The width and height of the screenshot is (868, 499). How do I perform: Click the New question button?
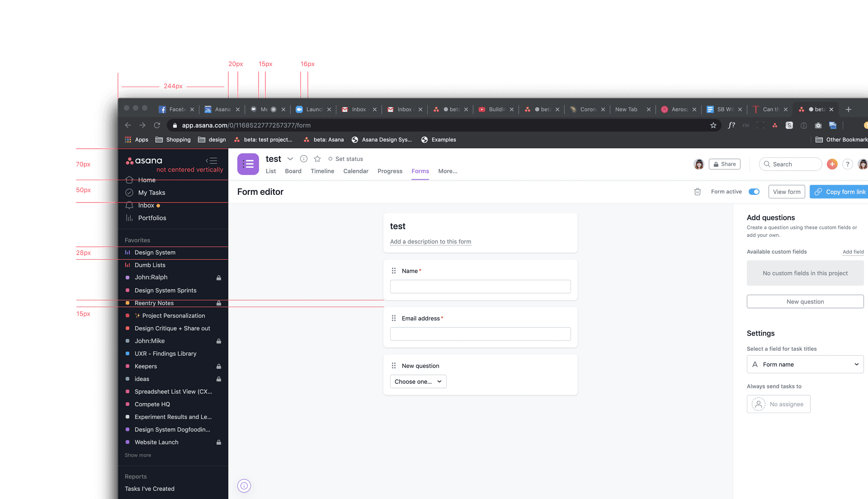click(x=805, y=302)
